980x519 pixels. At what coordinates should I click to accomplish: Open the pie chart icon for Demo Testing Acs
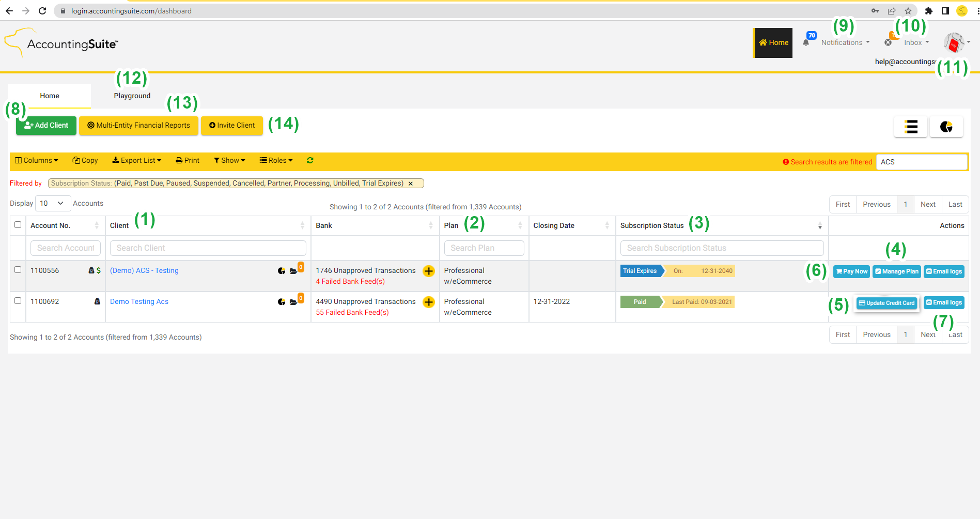point(282,302)
